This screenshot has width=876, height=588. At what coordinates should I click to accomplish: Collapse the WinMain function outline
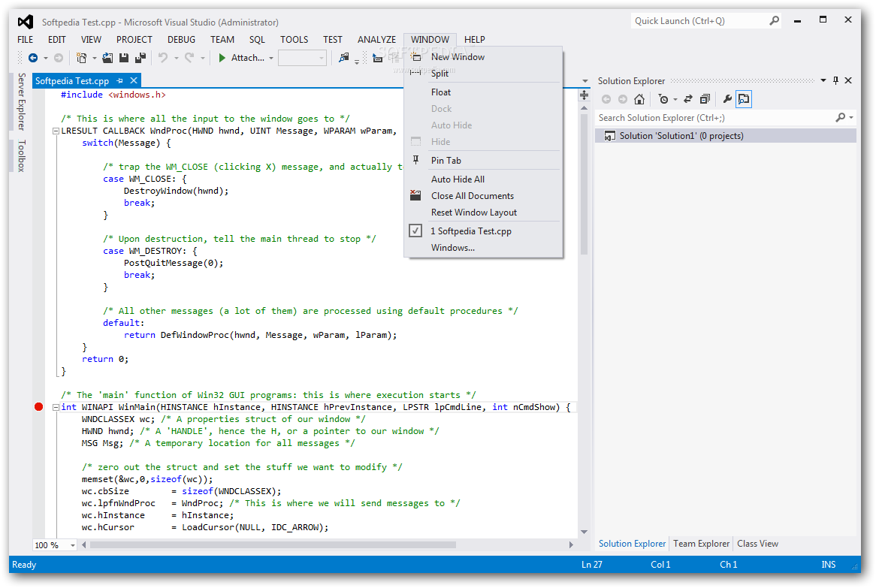56,407
